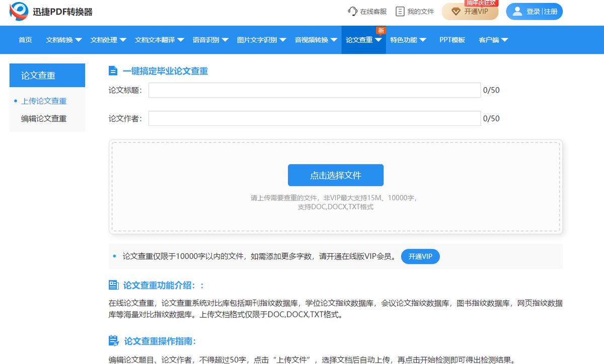Select the PPT模板 menu item
604x364 pixels.
[452, 40]
